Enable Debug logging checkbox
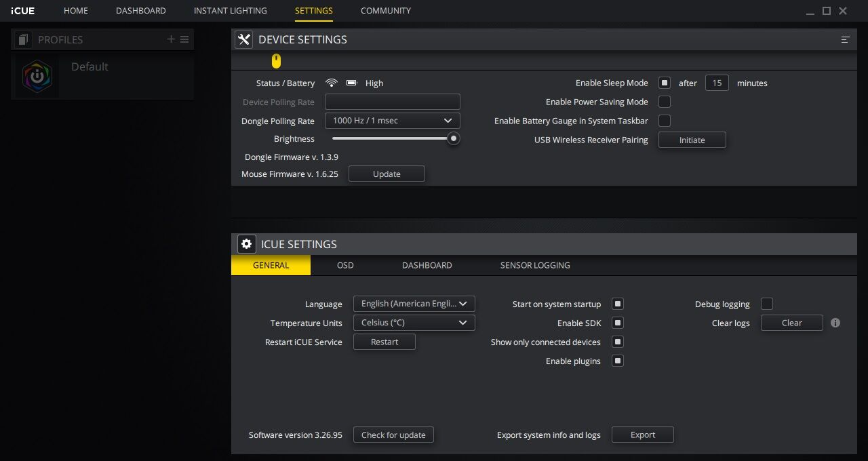This screenshot has width=868, height=461. click(767, 304)
